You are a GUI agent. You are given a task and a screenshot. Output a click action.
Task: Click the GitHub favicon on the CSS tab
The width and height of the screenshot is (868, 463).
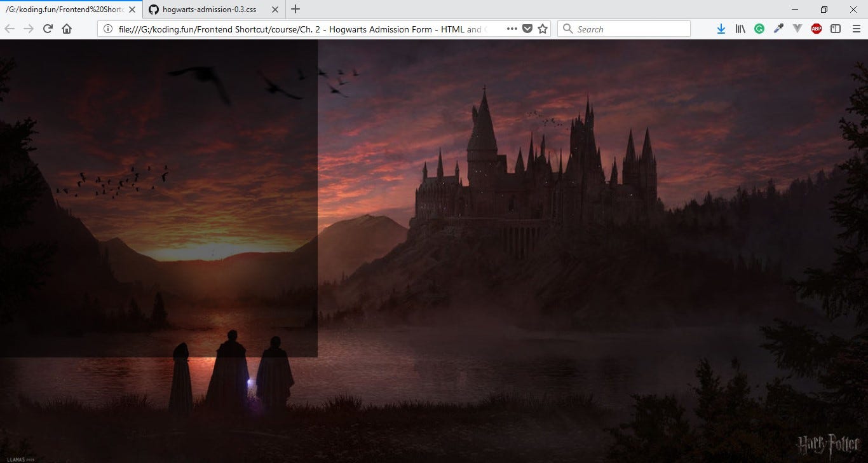pos(153,10)
